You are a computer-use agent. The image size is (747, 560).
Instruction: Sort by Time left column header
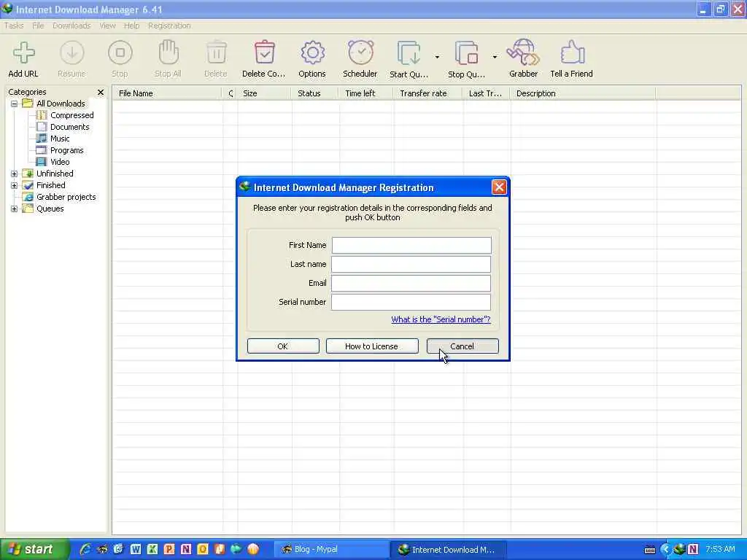point(366,93)
